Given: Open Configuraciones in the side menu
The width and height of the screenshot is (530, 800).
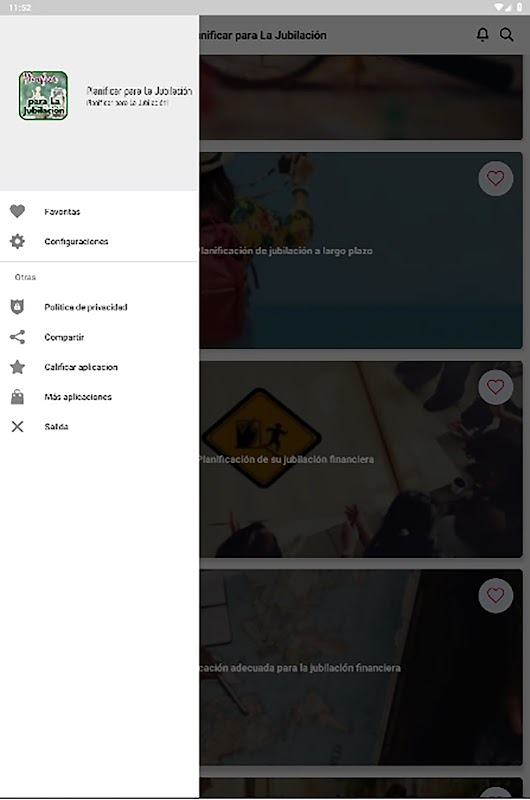Looking at the screenshot, I should 99,241.
